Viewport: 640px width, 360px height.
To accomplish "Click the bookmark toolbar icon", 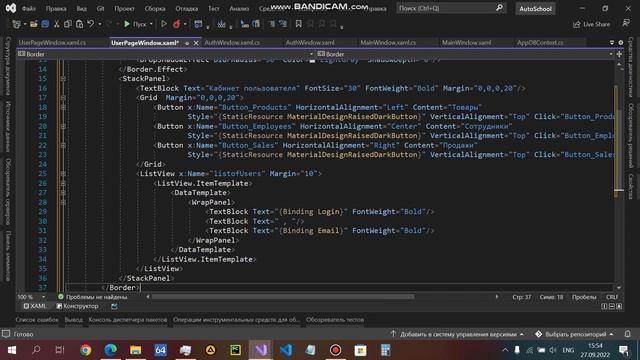I will tap(298, 24).
